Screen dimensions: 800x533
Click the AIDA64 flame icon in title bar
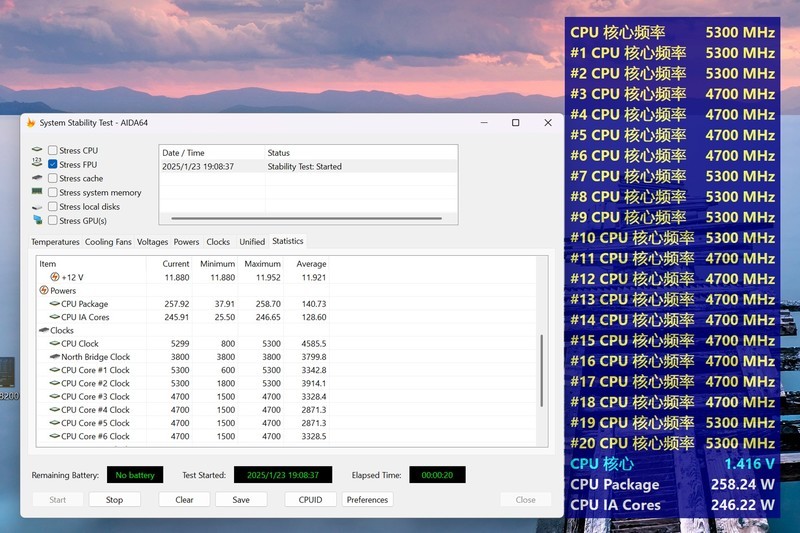pos(31,123)
